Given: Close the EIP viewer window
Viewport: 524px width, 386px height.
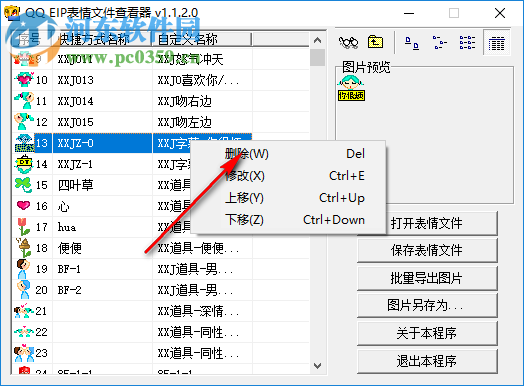Looking at the screenshot, I should click(x=500, y=13).
